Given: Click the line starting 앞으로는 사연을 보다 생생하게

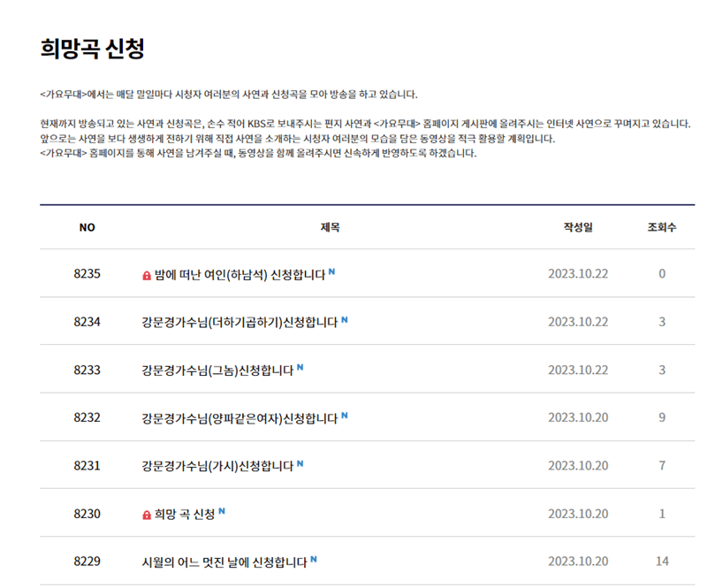Looking at the screenshot, I should pos(298,139).
